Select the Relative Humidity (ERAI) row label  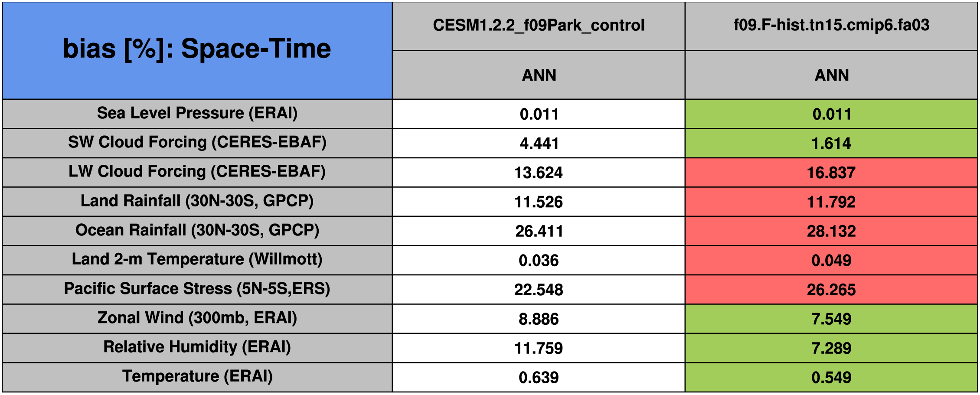coord(197,348)
